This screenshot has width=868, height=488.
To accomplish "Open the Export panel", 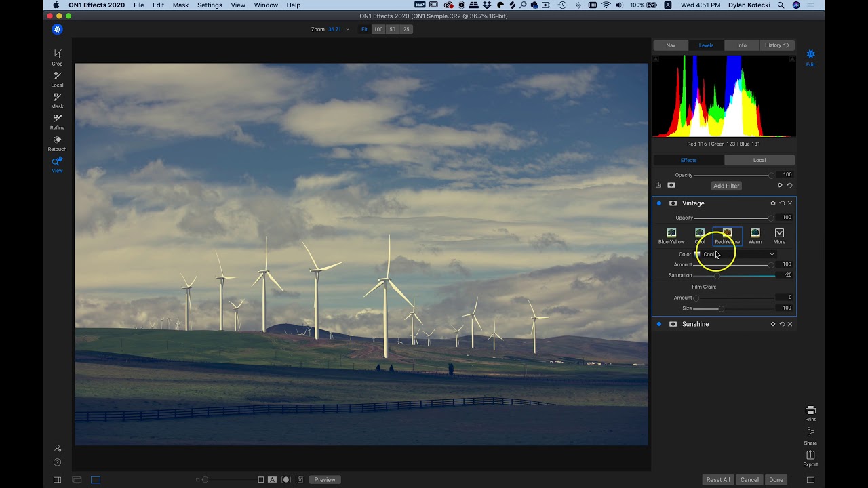I will [810, 455].
